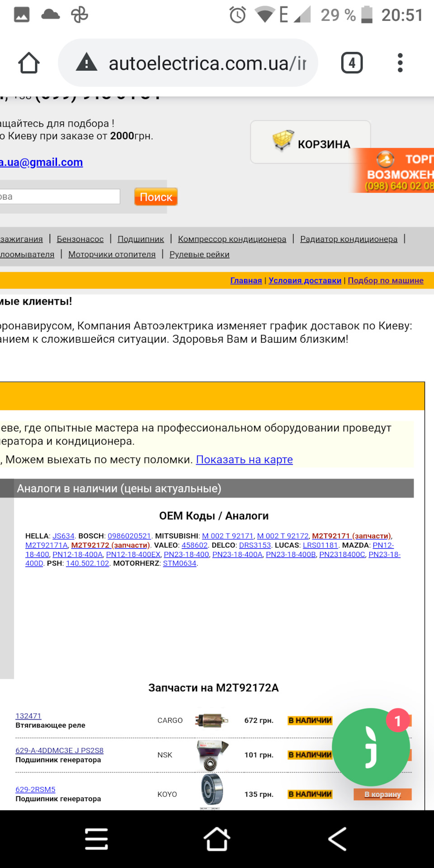The height and width of the screenshot is (868, 434).
Task: Open MAZDA code PN23-18-400A
Action: 237,554
